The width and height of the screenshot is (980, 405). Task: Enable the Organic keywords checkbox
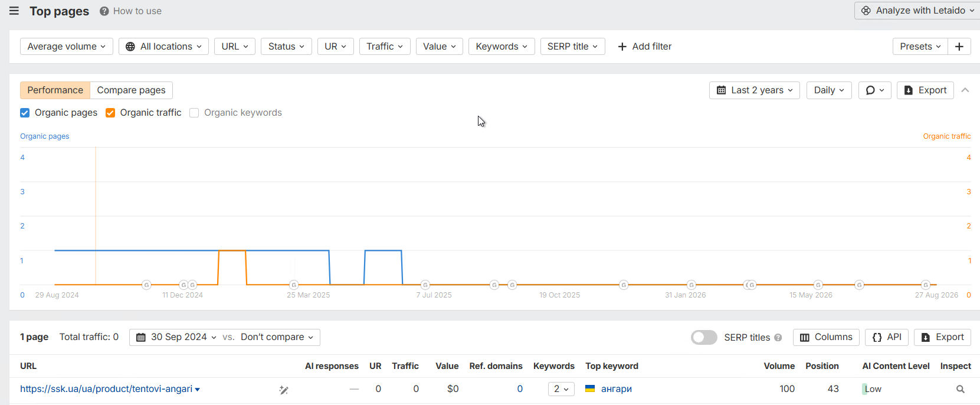coord(194,113)
